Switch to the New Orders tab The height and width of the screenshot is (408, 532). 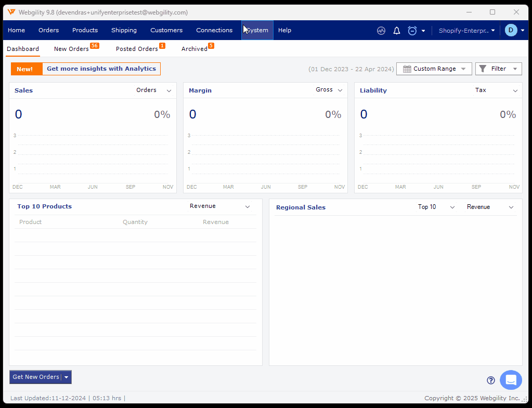click(71, 49)
